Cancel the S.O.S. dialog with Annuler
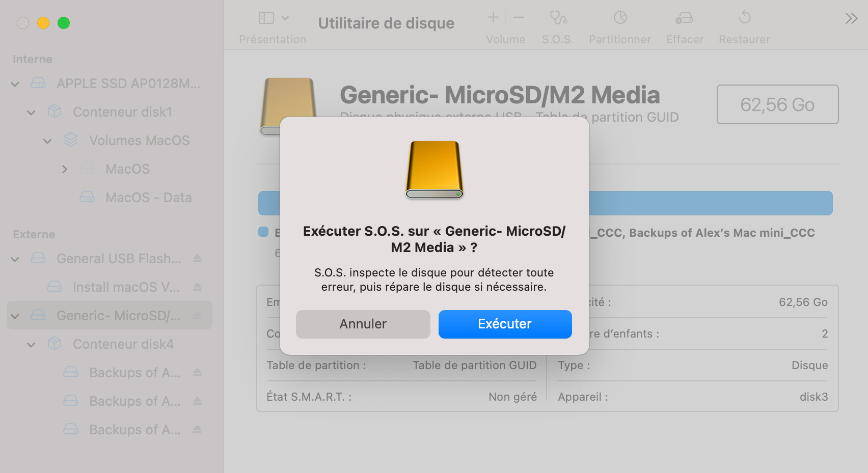 [x=363, y=324]
